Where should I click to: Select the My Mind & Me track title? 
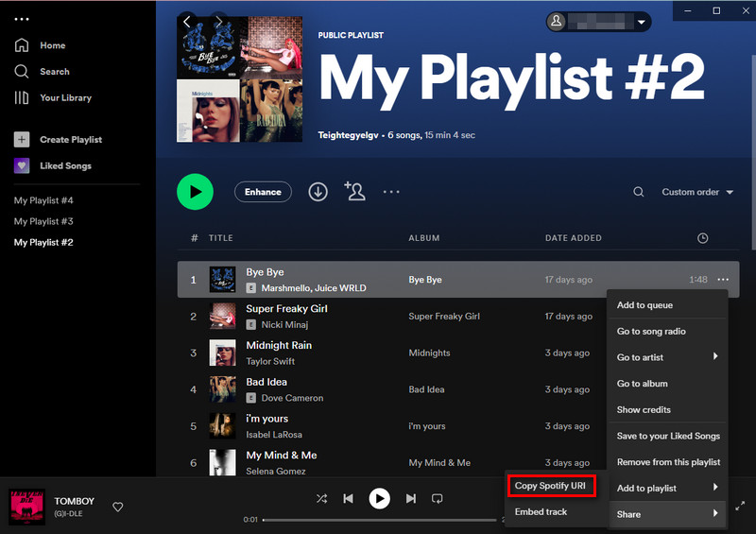(281, 455)
